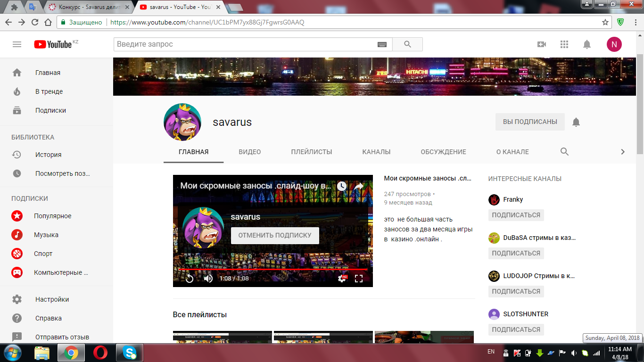Click the ВЫ ПОДПИСАНЫ button
Screen dimensions: 644x362
point(530,122)
